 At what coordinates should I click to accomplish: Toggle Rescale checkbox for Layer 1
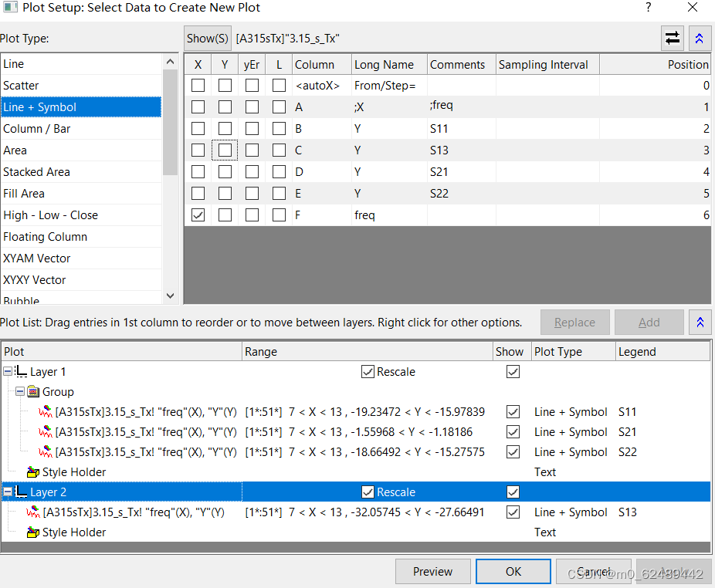368,371
